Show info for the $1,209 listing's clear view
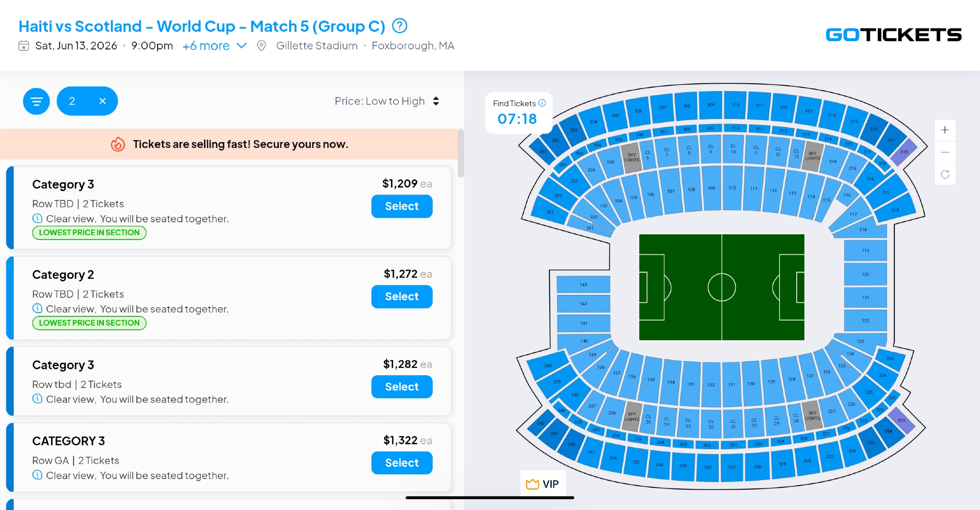This screenshot has width=980, height=510. [37, 219]
